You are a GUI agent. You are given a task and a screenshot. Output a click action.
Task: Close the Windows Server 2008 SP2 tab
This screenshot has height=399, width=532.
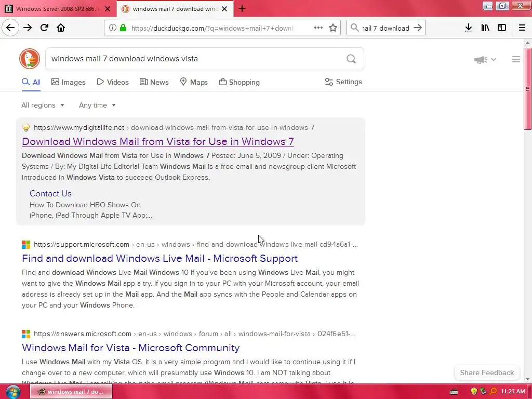click(x=108, y=9)
